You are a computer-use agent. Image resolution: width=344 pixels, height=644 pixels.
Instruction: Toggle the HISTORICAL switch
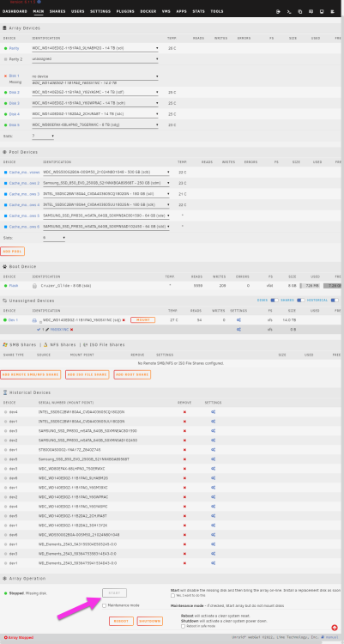pos(335,301)
